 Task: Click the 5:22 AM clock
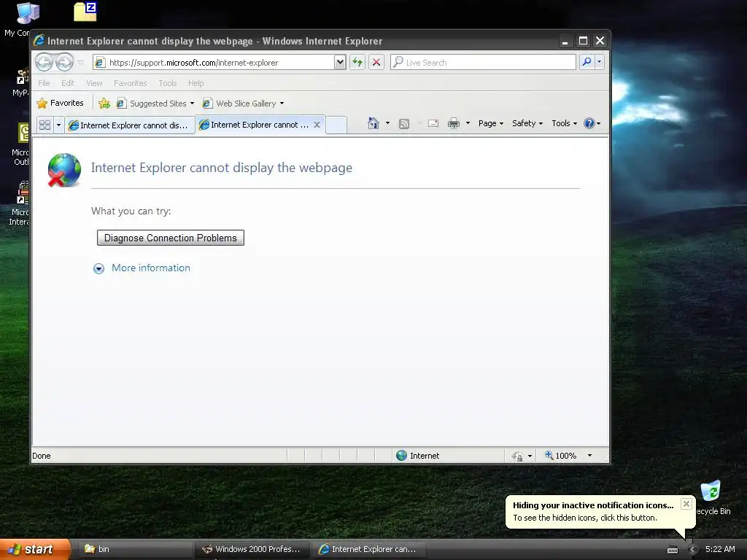coord(720,549)
